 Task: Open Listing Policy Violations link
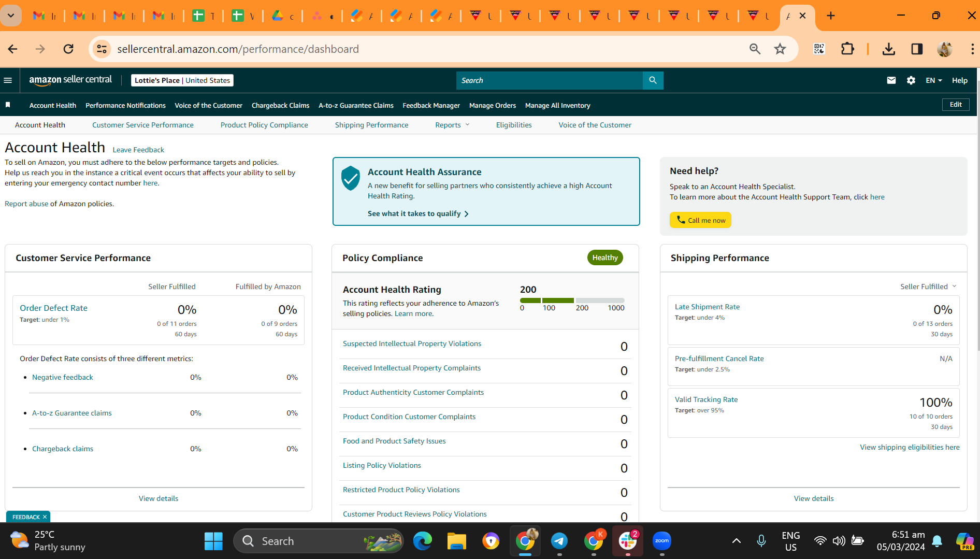(382, 465)
